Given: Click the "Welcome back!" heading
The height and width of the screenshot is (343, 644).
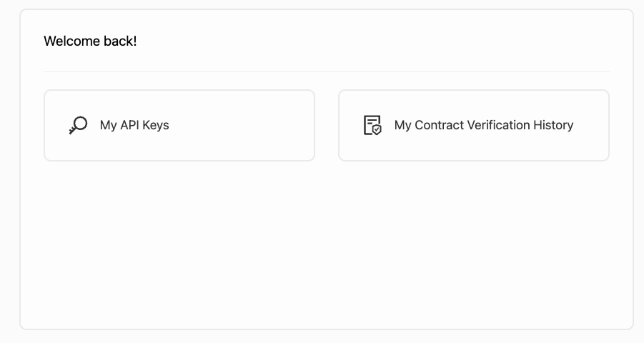Looking at the screenshot, I should (x=90, y=41).
